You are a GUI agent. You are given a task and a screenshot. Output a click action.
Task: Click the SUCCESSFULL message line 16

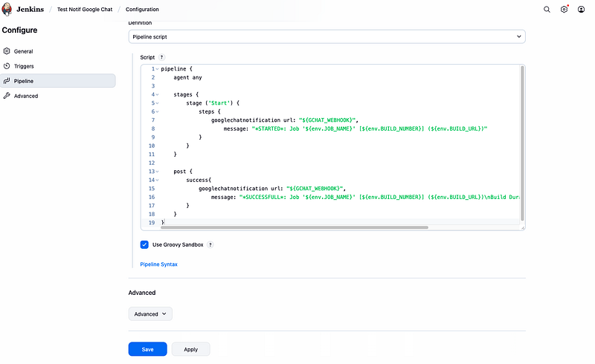click(x=365, y=197)
